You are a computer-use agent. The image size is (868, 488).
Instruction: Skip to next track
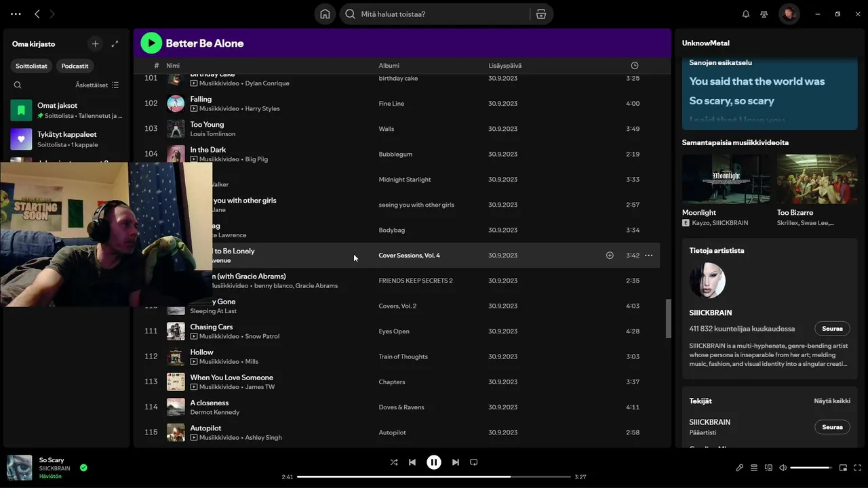point(456,462)
